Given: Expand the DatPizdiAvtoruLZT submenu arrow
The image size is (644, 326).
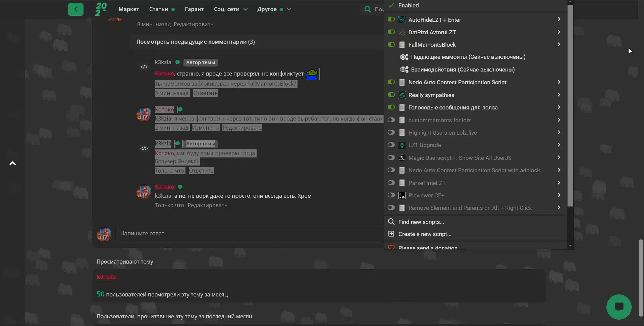Looking at the screenshot, I should (559, 32).
